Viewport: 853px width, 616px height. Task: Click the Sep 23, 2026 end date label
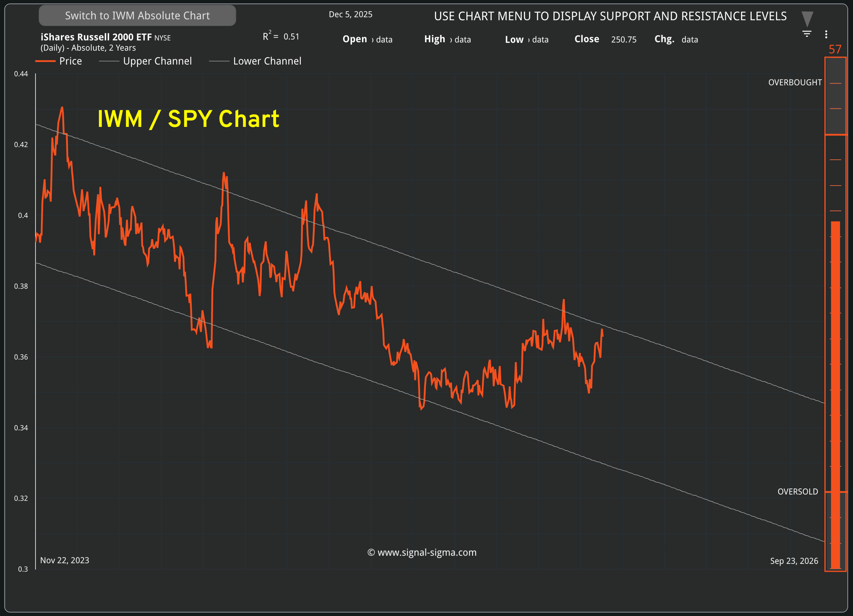pos(794,561)
